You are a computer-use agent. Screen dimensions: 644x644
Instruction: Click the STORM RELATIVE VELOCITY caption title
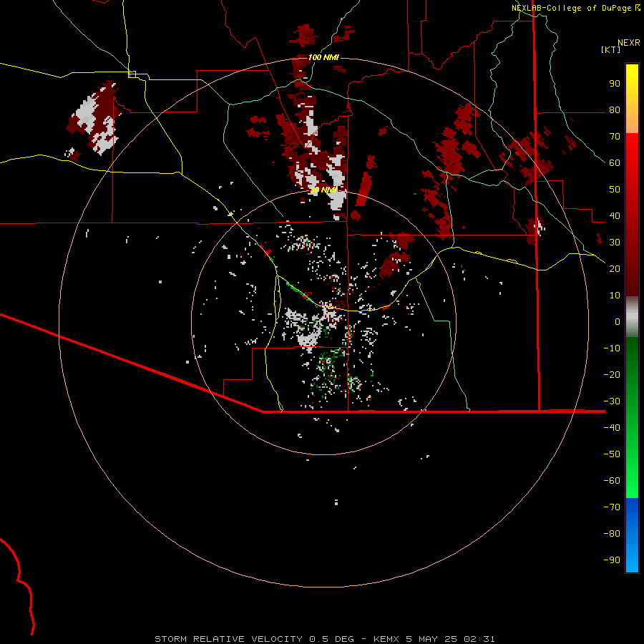(228, 639)
